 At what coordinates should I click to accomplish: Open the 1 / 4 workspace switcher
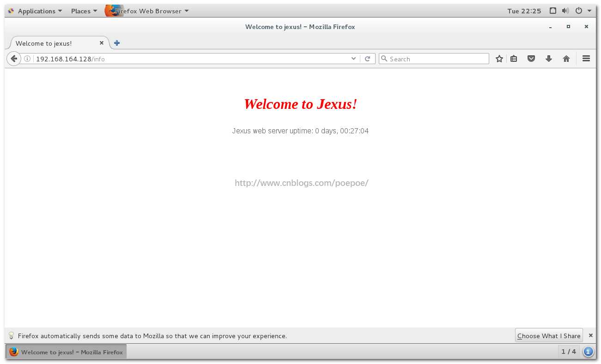tap(568, 352)
